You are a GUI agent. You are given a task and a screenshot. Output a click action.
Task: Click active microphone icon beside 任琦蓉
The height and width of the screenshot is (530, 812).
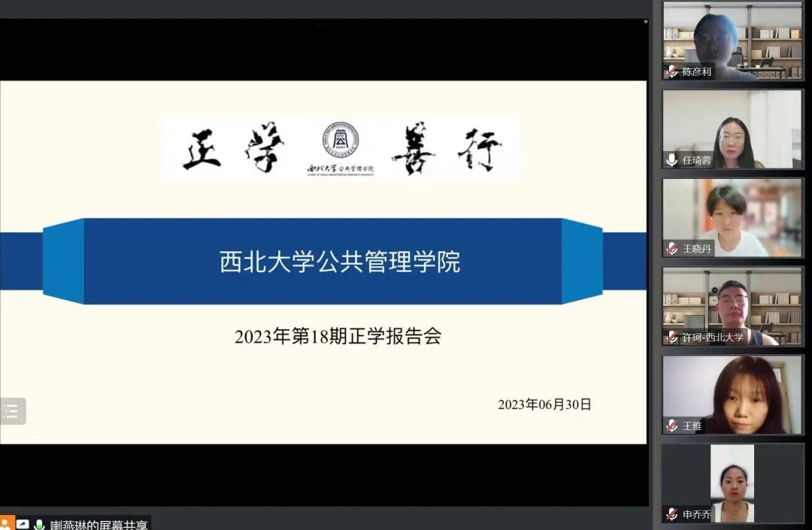672,160
